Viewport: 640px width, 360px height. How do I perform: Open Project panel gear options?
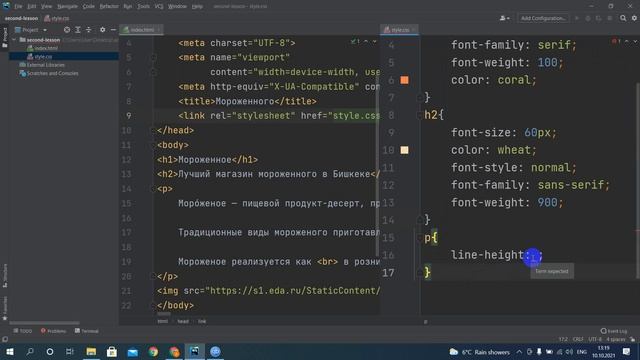click(x=102, y=30)
